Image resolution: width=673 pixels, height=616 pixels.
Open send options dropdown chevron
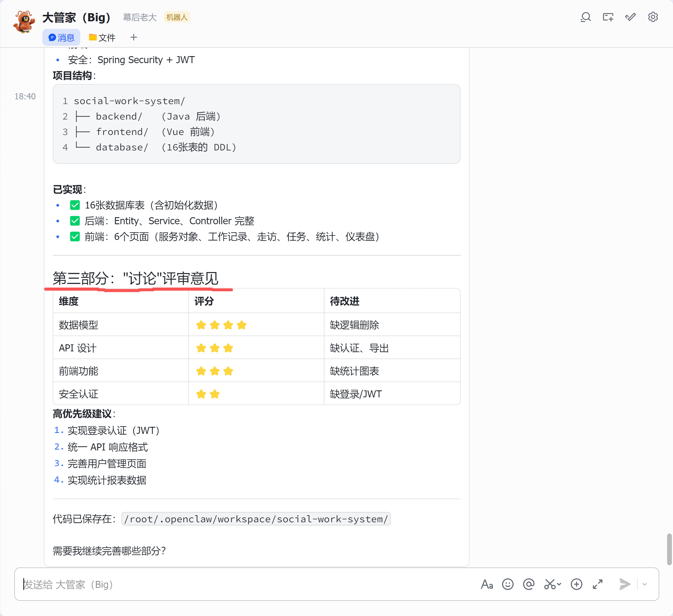coord(645,584)
